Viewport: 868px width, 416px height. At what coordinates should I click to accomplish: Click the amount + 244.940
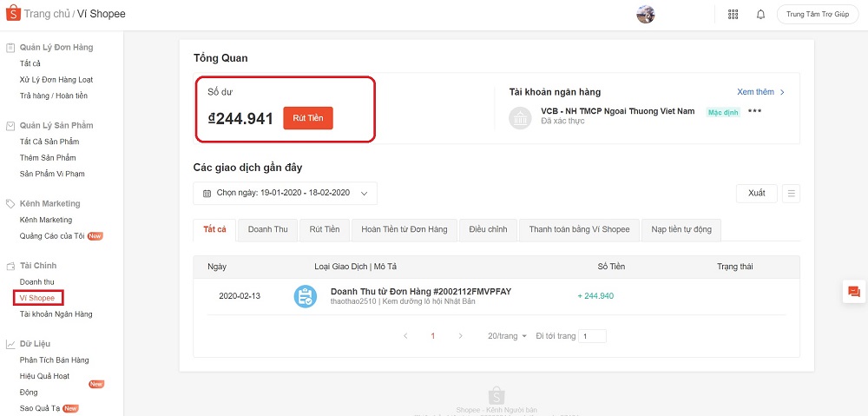pos(595,296)
